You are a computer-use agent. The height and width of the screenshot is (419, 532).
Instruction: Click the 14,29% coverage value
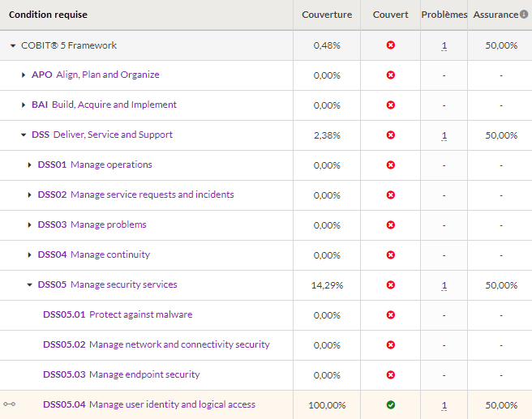(327, 285)
